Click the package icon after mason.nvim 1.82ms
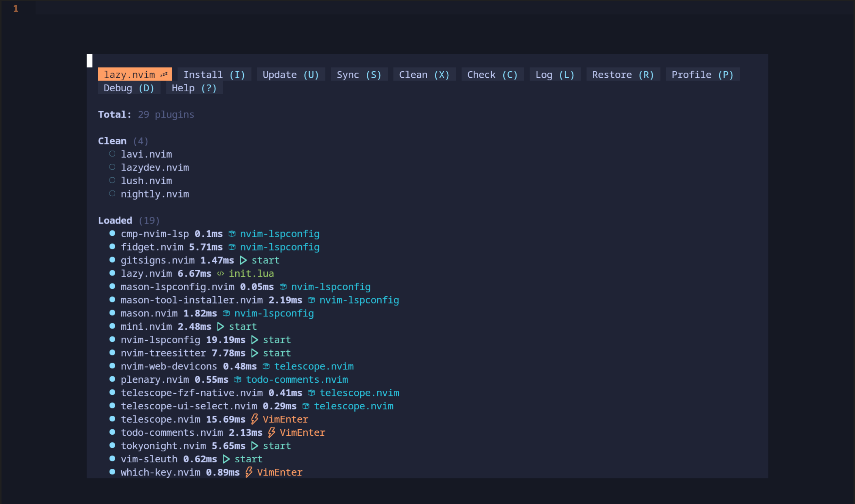This screenshot has height=504, width=855. coord(226,313)
